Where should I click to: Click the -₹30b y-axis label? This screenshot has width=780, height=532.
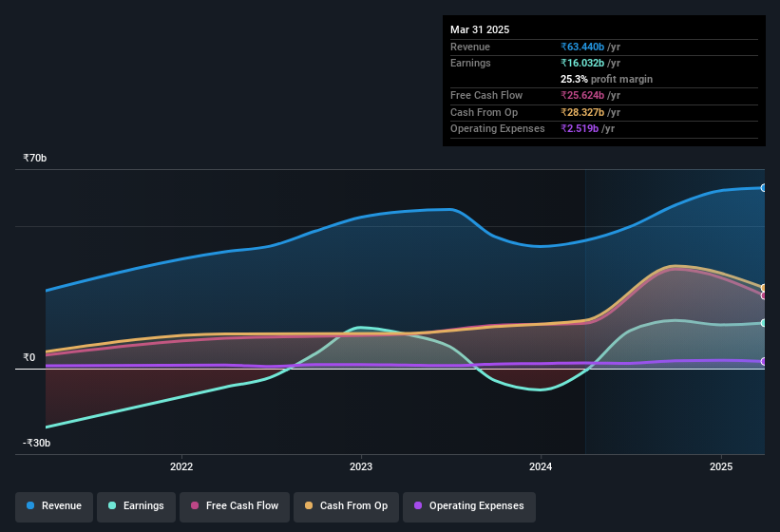pos(36,443)
